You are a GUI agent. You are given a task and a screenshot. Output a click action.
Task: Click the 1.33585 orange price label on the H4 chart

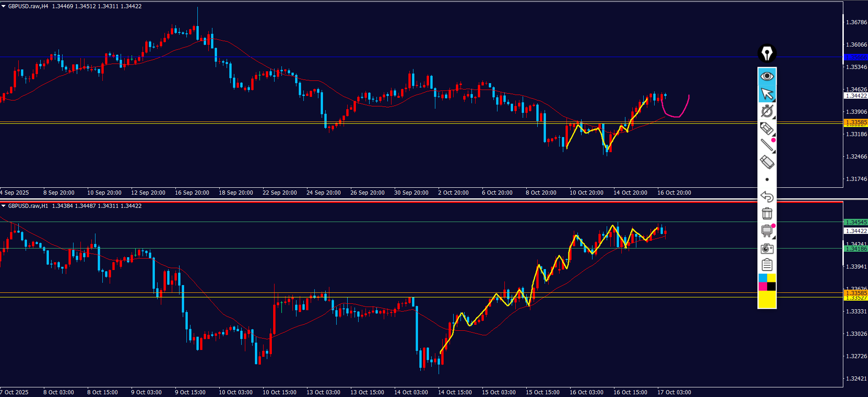tap(855, 122)
